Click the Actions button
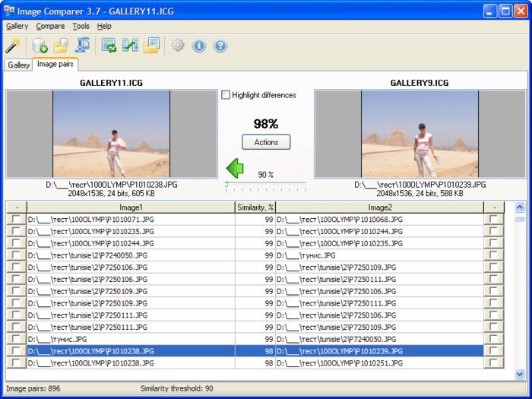This screenshot has height=399, width=532. pyautogui.click(x=266, y=142)
